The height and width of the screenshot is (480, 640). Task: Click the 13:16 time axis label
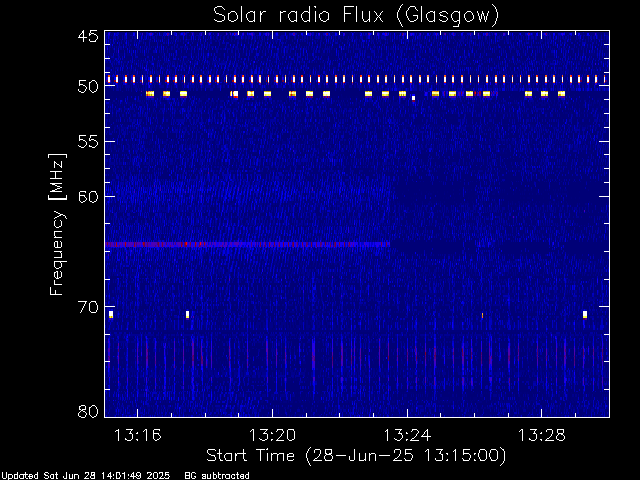coord(138,435)
